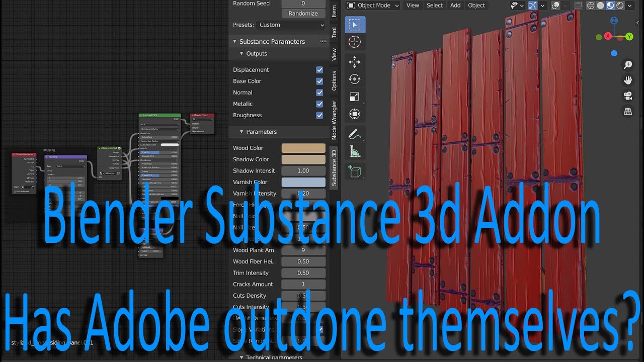Select the Transform tool
The height and width of the screenshot is (362, 644).
pyautogui.click(x=355, y=114)
